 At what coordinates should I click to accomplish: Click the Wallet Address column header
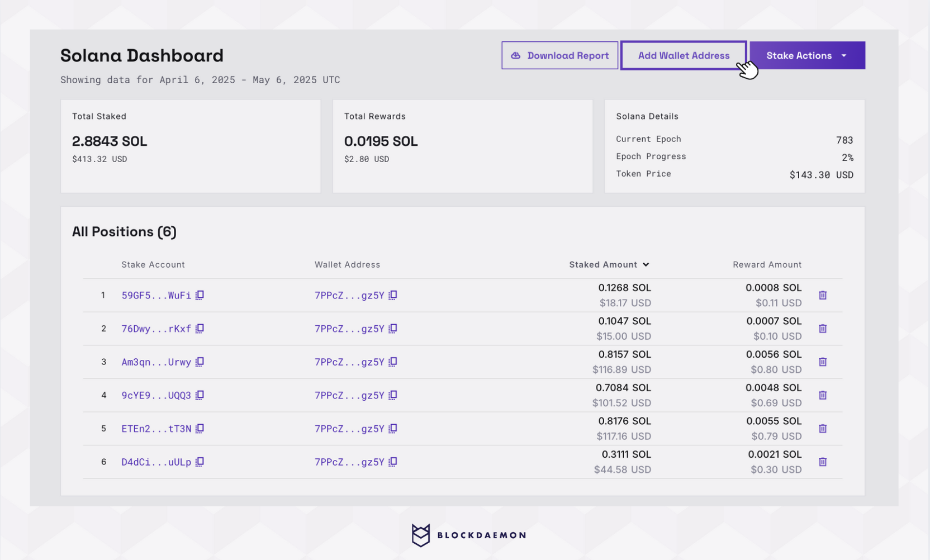pyautogui.click(x=347, y=265)
